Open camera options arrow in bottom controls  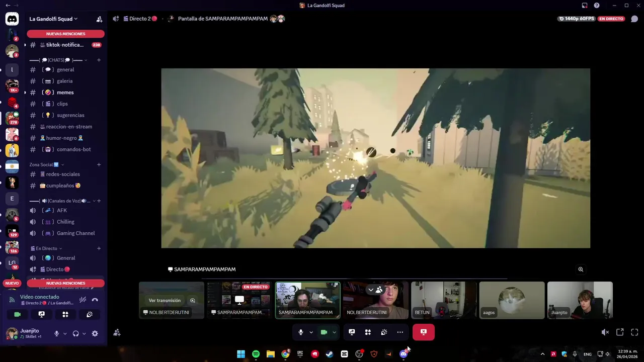334,332
